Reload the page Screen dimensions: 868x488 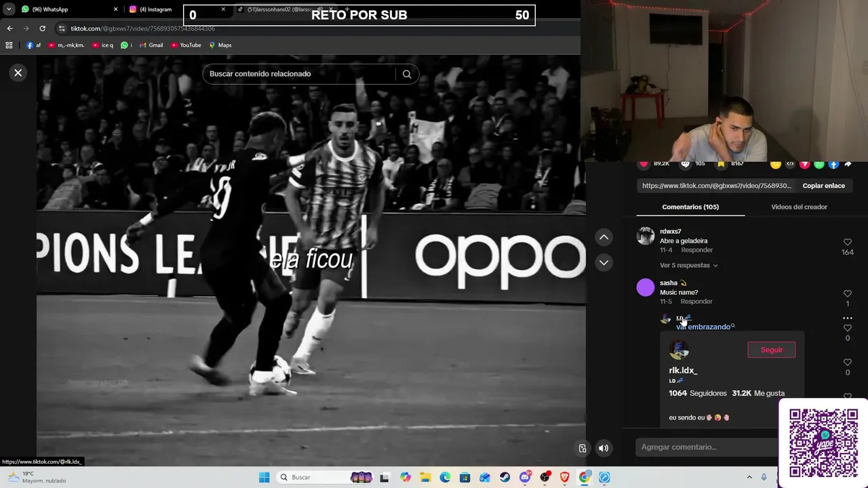(x=42, y=28)
